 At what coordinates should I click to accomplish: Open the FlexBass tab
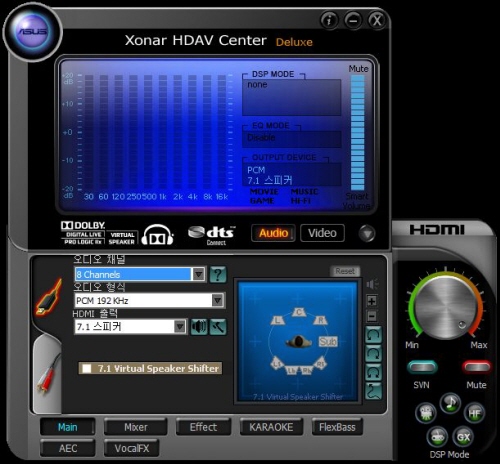click(337, 427)
